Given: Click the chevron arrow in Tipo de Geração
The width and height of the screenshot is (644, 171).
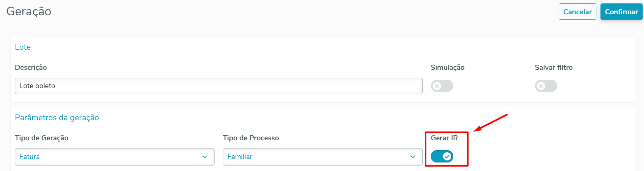Looking at the screenshot, I should click(x=205, y=157).
